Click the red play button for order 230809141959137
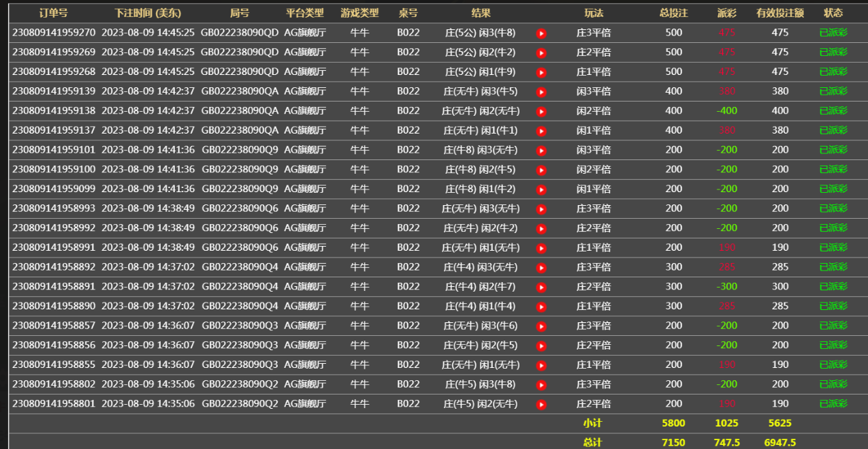The image size is (868, 449). 541,131
